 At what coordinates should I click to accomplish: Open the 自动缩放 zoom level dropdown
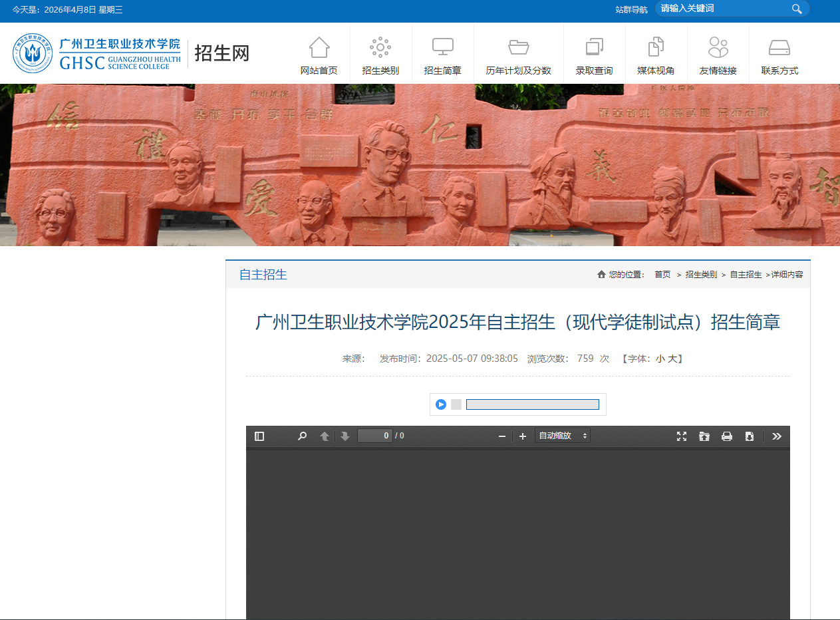pyautogui.click(x=562, y=436)
